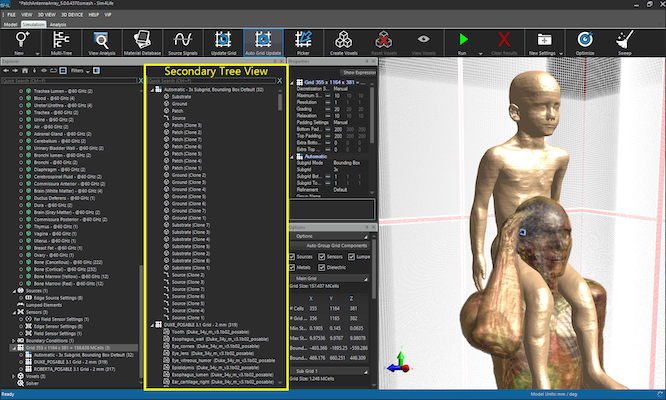Toggle the Dielectric checkbox
The width and height of the screenshot is (666, 400).
322,267
